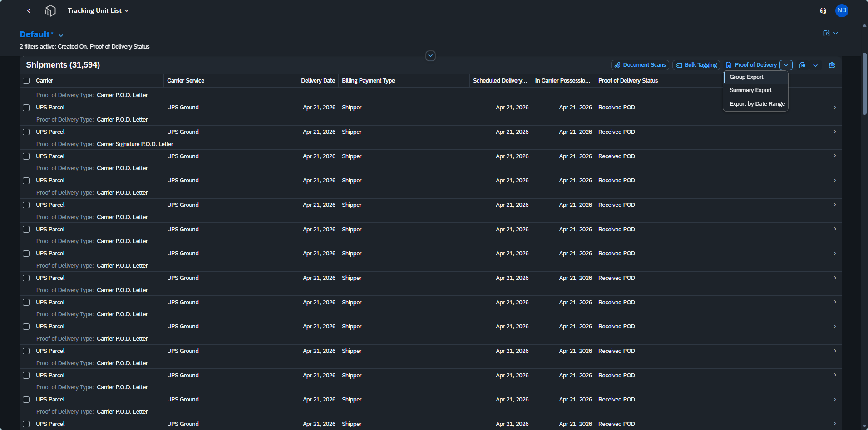The image size is (868, 430).
Task: Select Group Export menu item
Action: (755, 77)
